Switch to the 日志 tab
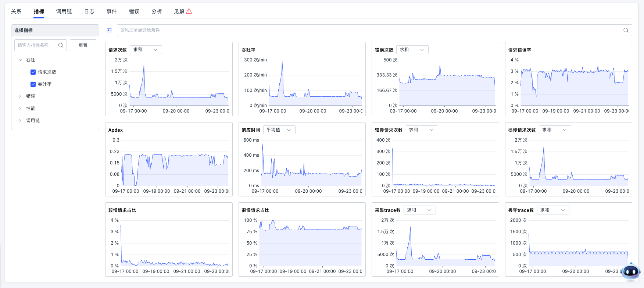Viewport: 644px width, 288px height. pyautogui.click(x=89, y=11)
